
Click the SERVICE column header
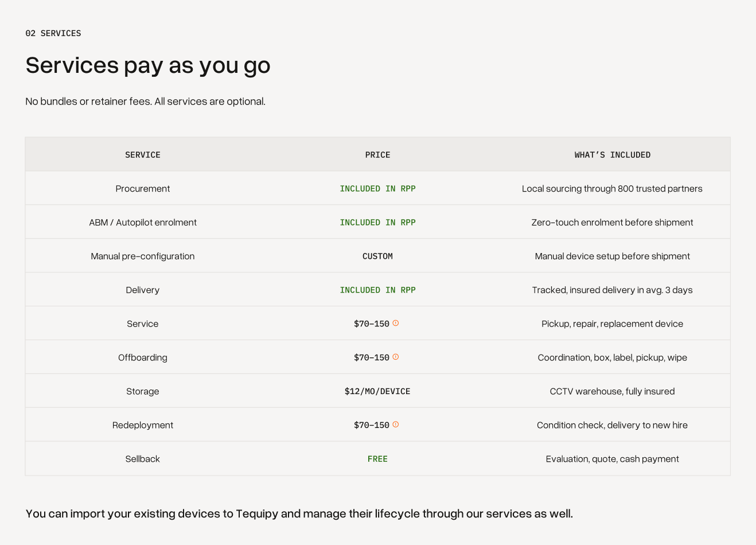pos(143,155)
